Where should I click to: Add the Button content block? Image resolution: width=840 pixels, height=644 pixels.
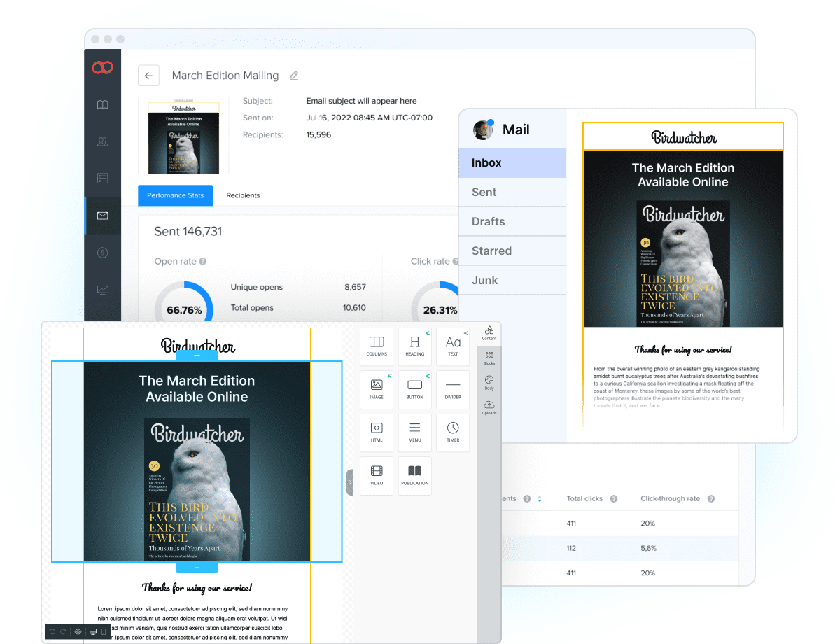coord(415,388)
